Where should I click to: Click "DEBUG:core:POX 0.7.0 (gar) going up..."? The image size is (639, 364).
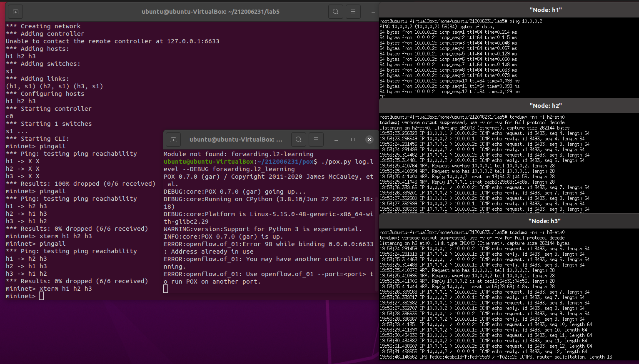235,192
